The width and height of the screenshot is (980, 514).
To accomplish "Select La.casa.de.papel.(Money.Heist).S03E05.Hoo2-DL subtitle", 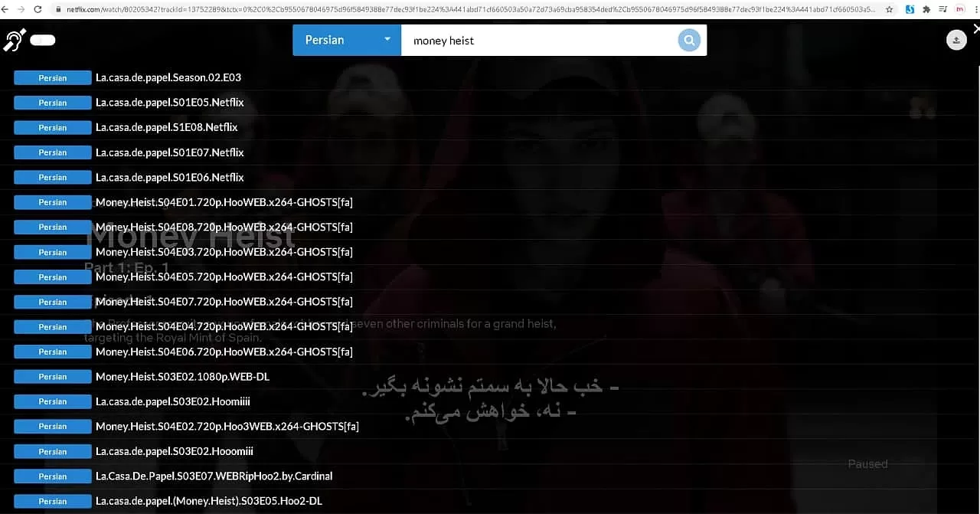I will tap(209, 501).
